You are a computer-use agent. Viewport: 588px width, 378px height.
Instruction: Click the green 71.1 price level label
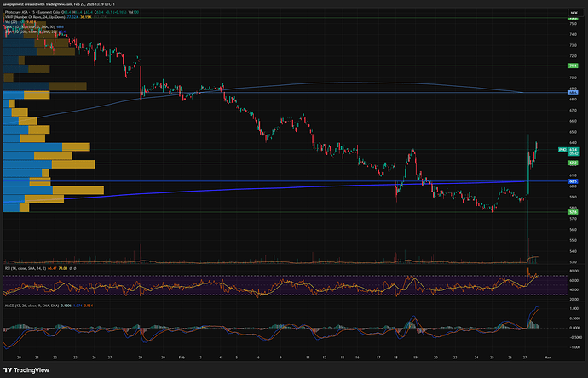click(574, 66)
